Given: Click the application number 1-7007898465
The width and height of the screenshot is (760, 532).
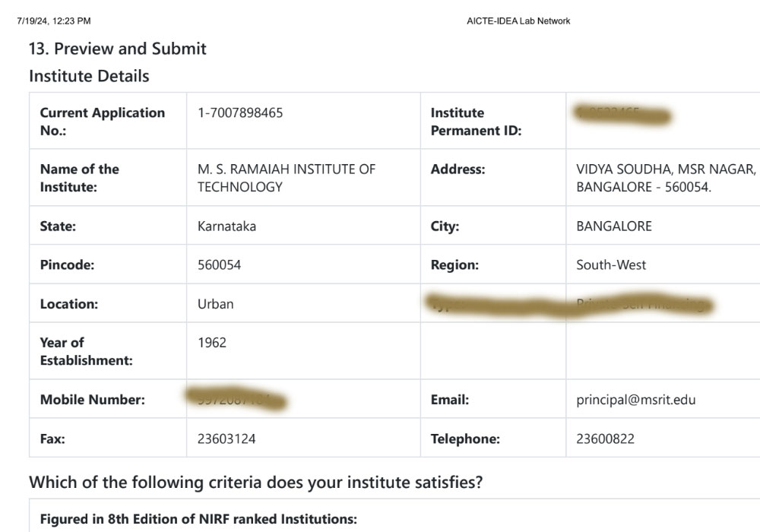Looking at the screenshot, I should [x=240, y=112].
